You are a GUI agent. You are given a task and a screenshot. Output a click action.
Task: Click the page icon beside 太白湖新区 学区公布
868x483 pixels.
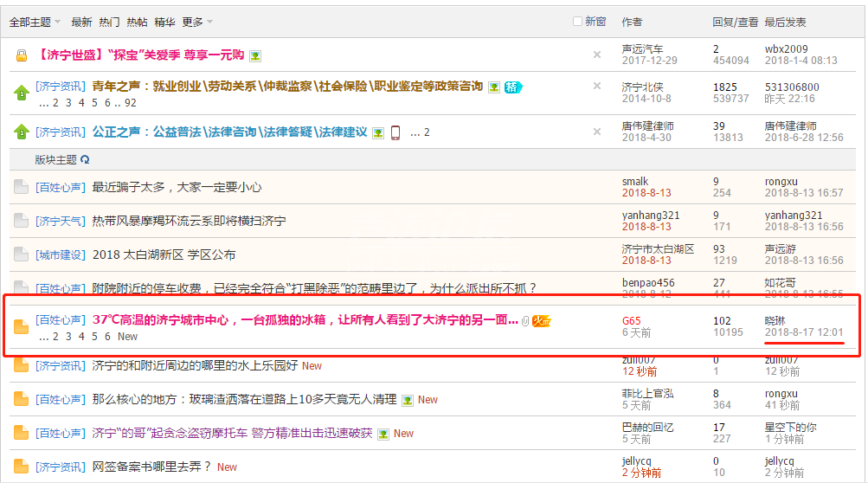(x=21, y=254)
